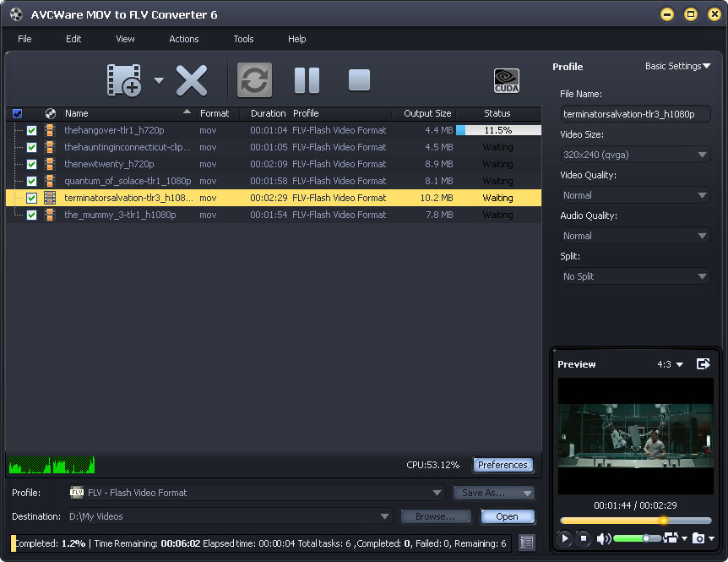Image resolution: width=728 pixels, height=562 pixels.
Task: Click film icon of thehauntinginconnecticut row
Action: 50,147
